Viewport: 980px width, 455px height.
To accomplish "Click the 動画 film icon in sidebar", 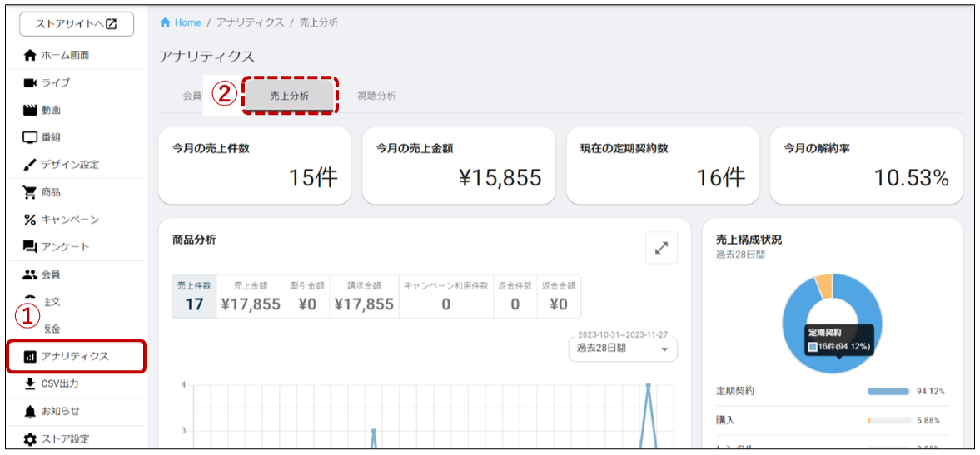I will pyautogui.click(x=30, y=110).
